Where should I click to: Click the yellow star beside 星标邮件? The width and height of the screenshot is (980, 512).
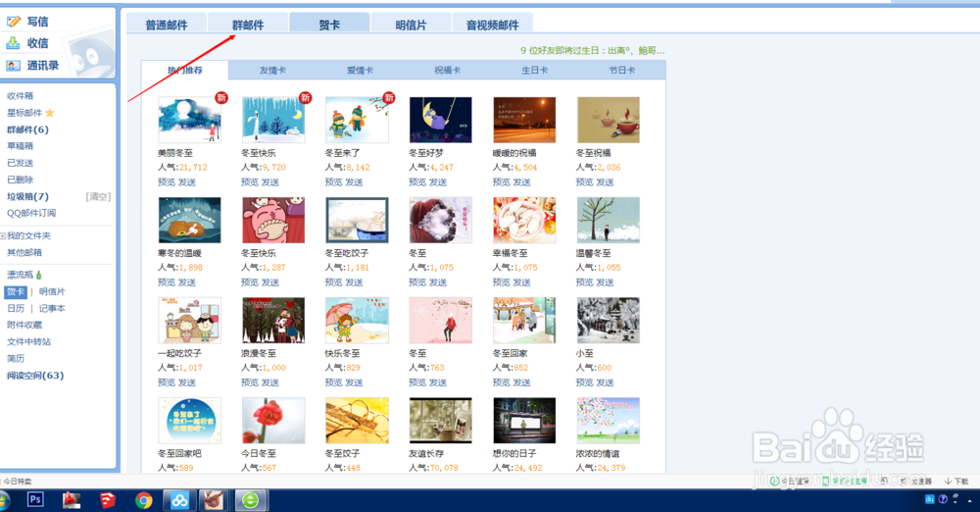point(49,113)
